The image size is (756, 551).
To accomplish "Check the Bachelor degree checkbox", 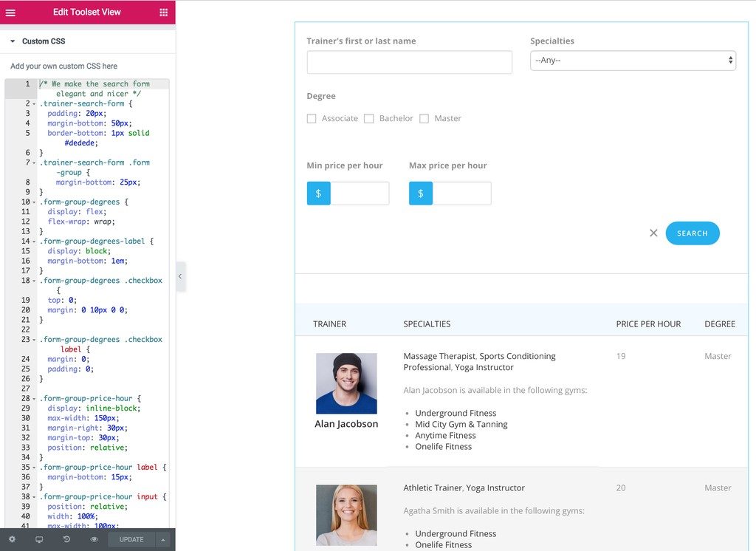I will click(369, 119).
